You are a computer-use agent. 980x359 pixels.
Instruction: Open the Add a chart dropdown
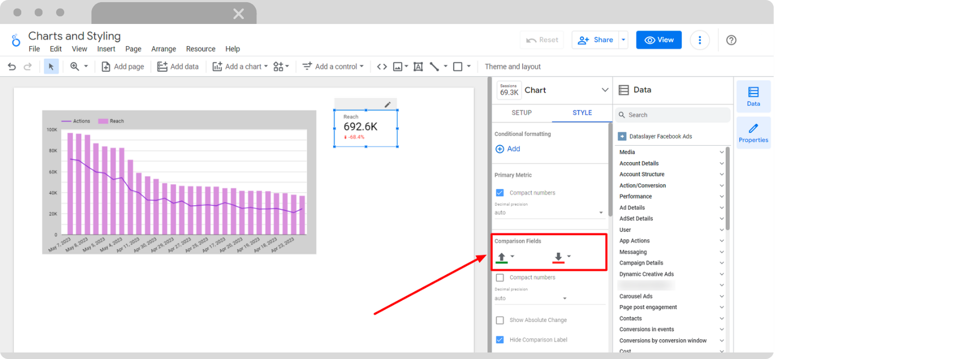pyautogui.click(x=240, y=66)
